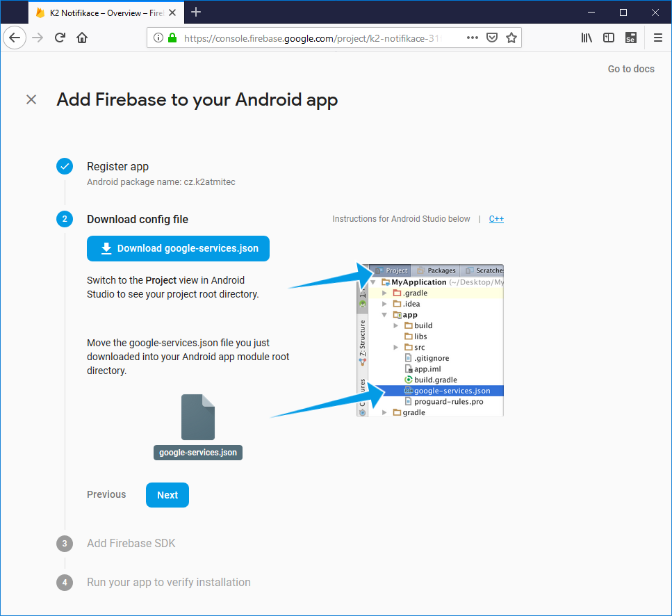This screenshot has width=672, height=616.
Task: Show site information icon in address bar
Action: pyautogui.click(x=158, y=38)
